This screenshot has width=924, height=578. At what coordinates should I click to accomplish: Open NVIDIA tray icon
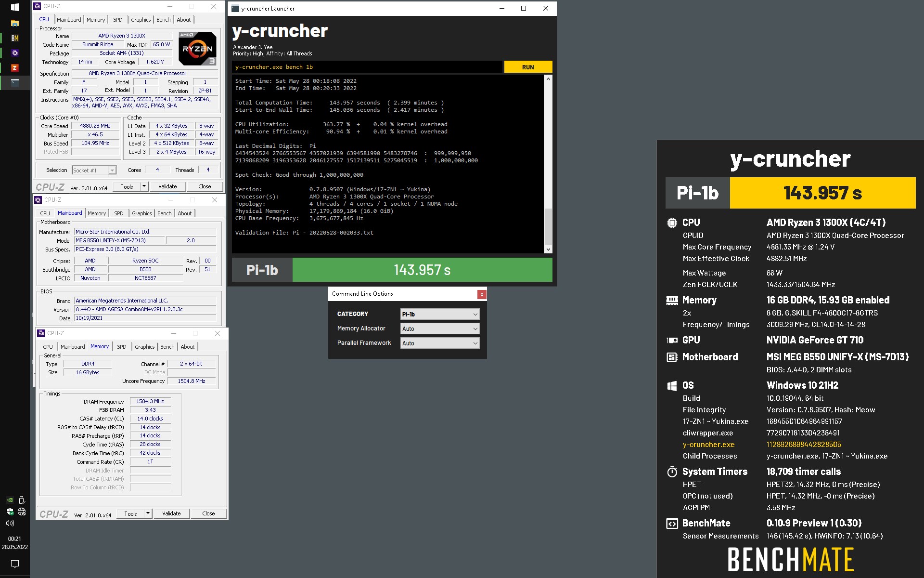coord(10,500)
